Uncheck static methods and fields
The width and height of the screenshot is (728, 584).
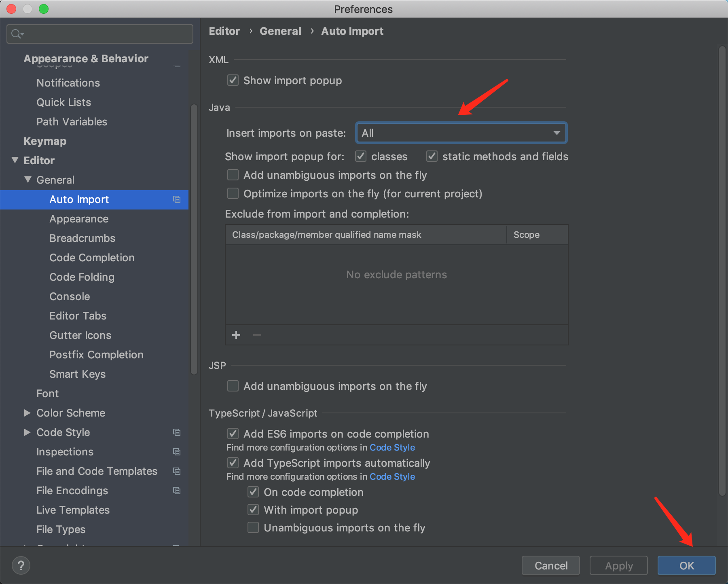pyautogui.click(x=432, y=157)
